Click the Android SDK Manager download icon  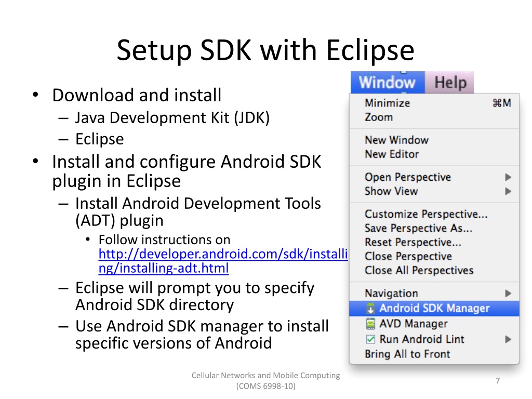[x=370, y=308]
